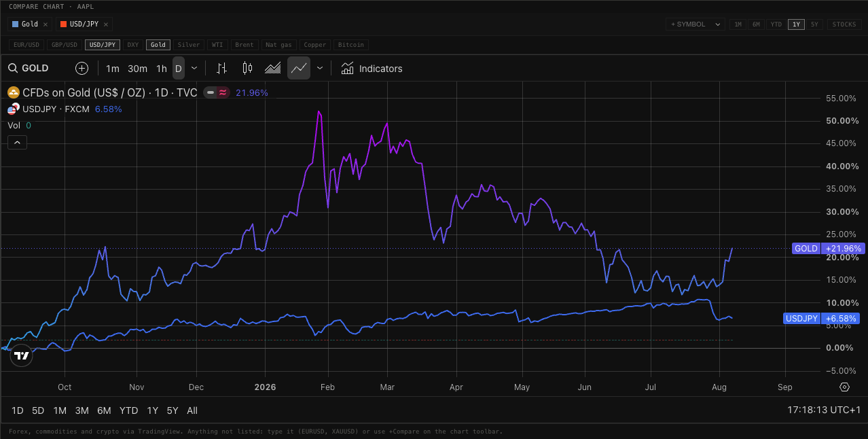Click the pink approximately-equal legend icon
Viewport: 868px width, 439px height.
223,92
